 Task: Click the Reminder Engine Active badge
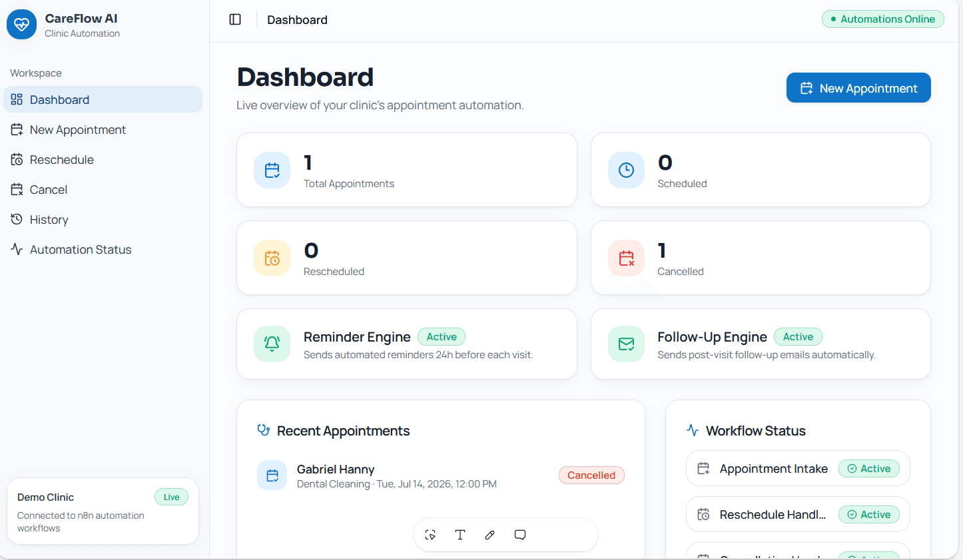pos(442,337)
